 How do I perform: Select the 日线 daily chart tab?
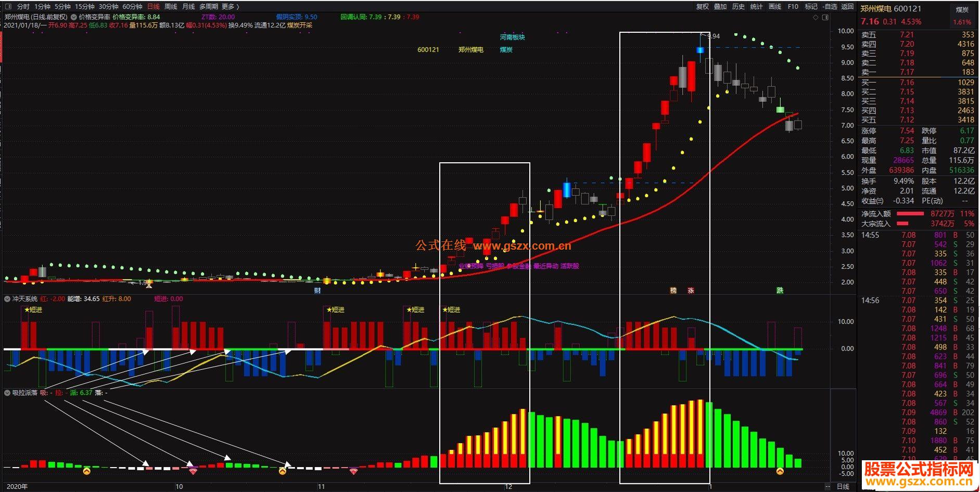pos(154,7)
